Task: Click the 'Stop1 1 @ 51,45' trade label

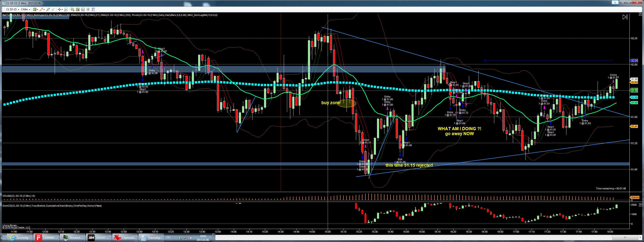Action: (x=406, y=144)
